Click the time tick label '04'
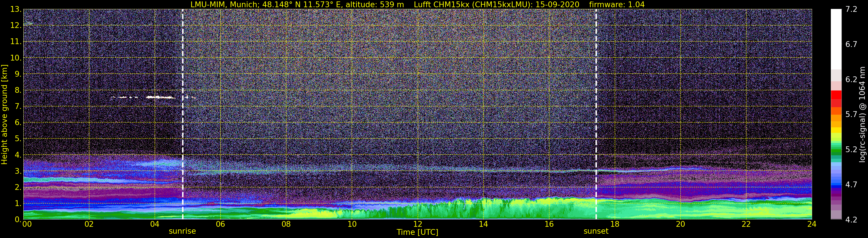This screenshot has width=868, height=238. pos(155,224)
